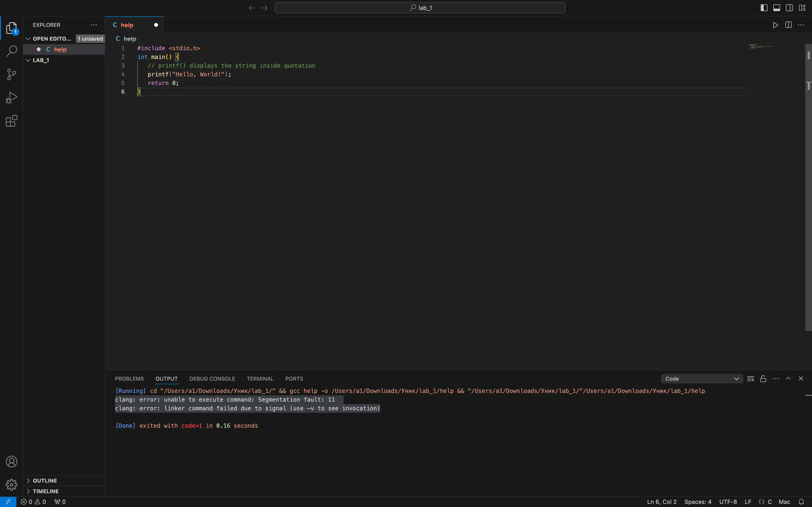Close the bottom panel
Image resolution: width=812 pixels, height=507 pixels.
pos(801,379)
